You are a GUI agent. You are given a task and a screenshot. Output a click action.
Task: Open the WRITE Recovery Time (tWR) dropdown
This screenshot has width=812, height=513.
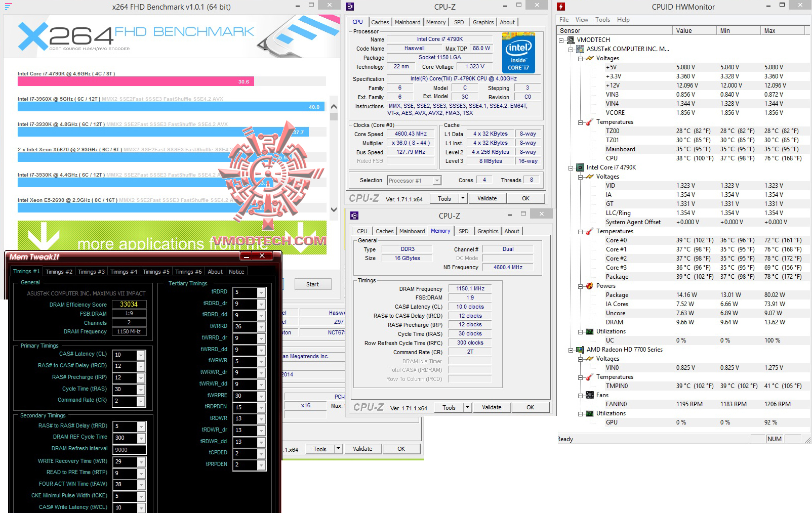(x=141, y=462)
